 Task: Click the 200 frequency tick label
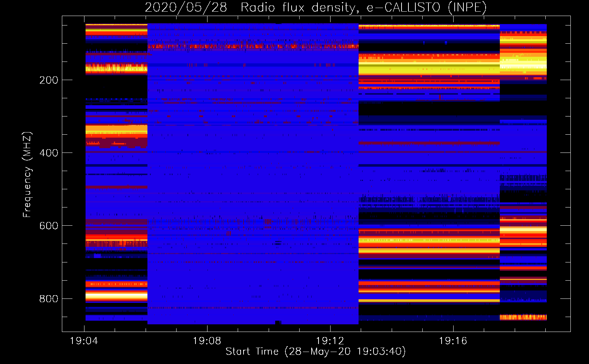point(49,80)
